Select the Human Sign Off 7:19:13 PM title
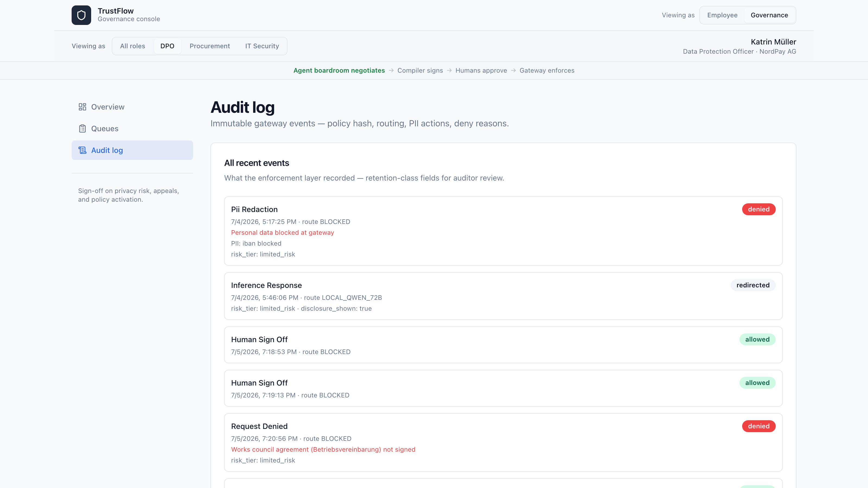The image size is (868, 488). pyautogui.click(x=259, y=383)
